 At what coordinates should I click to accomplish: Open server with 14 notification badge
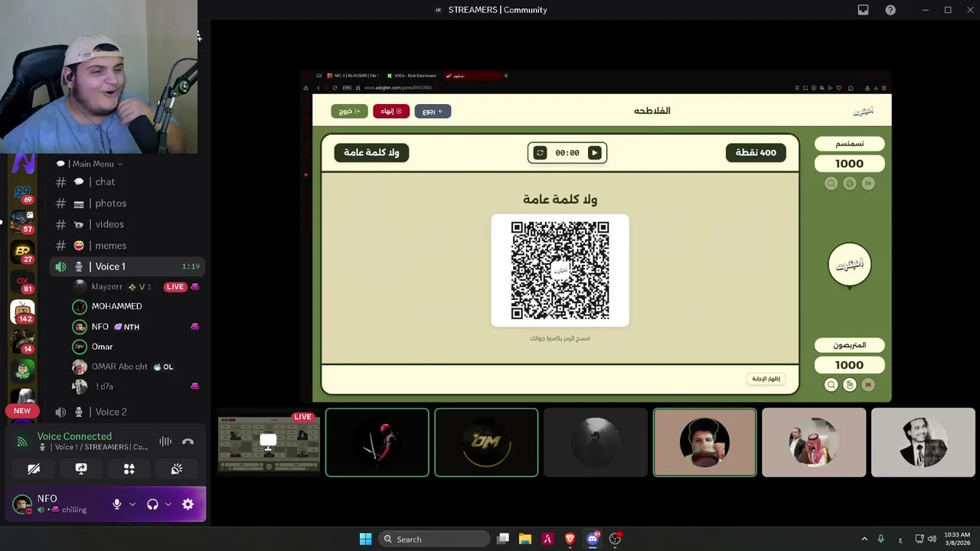22,341
